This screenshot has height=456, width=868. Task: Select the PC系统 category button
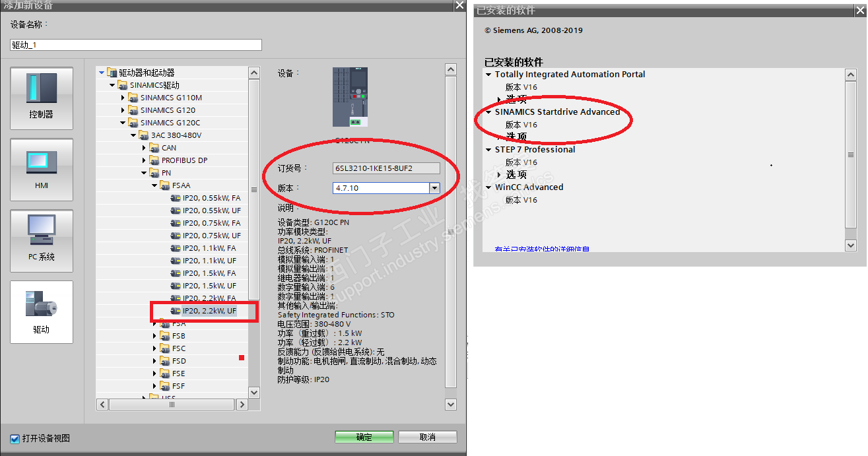[42, 241]
